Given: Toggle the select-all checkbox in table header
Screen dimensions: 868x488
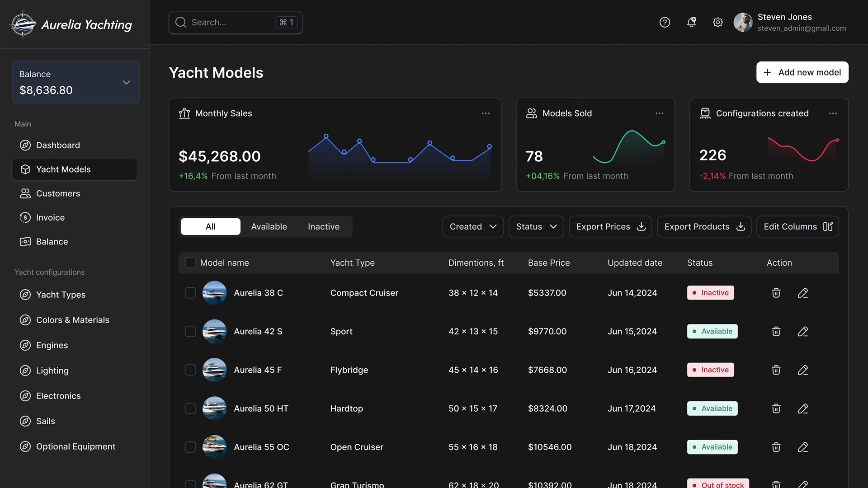Looking at the screenshot, I should tap(190, 263).
